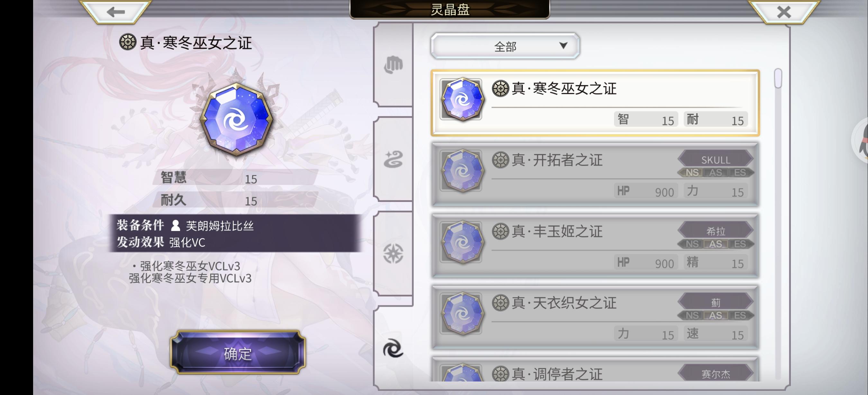Click the 真·开拓者之证 gem icon
868x395 pixels.
tap(462, 171)
